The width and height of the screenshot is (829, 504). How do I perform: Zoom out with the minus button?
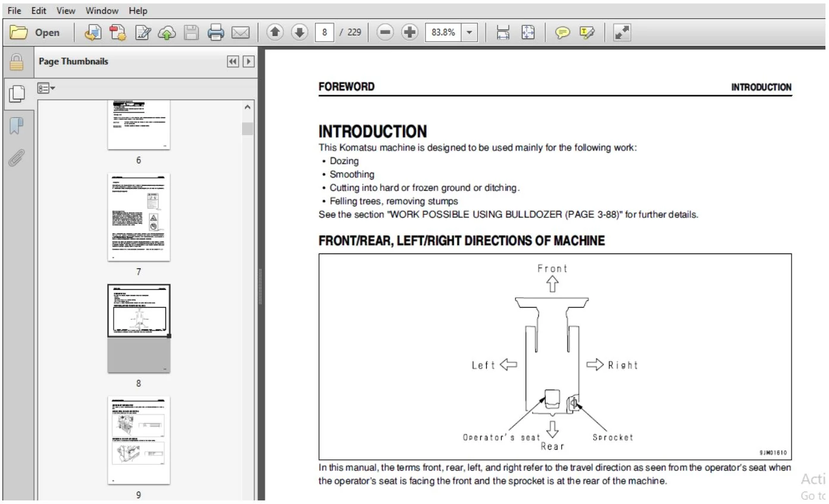385,33
